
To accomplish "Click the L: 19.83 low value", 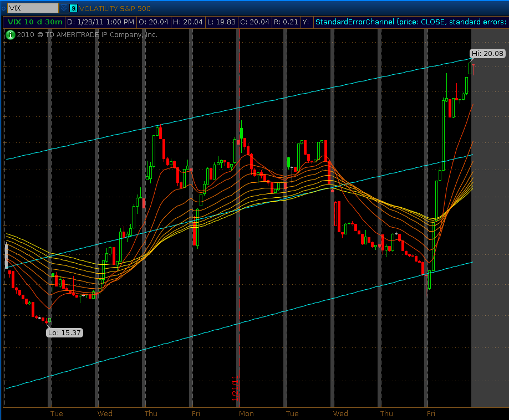I will click(x=221, y=22).
